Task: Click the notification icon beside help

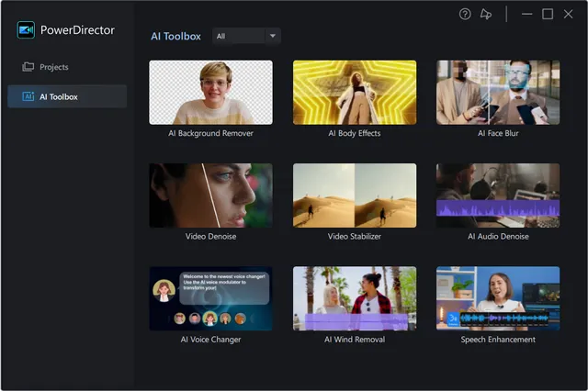Action: 486,14
